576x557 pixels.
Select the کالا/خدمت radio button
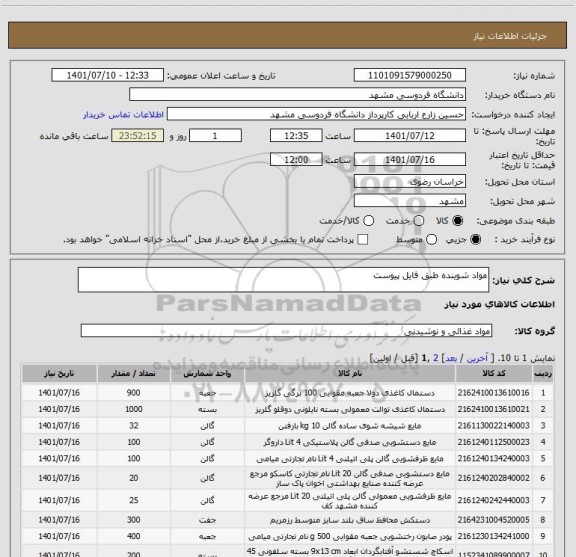point(368,221)
